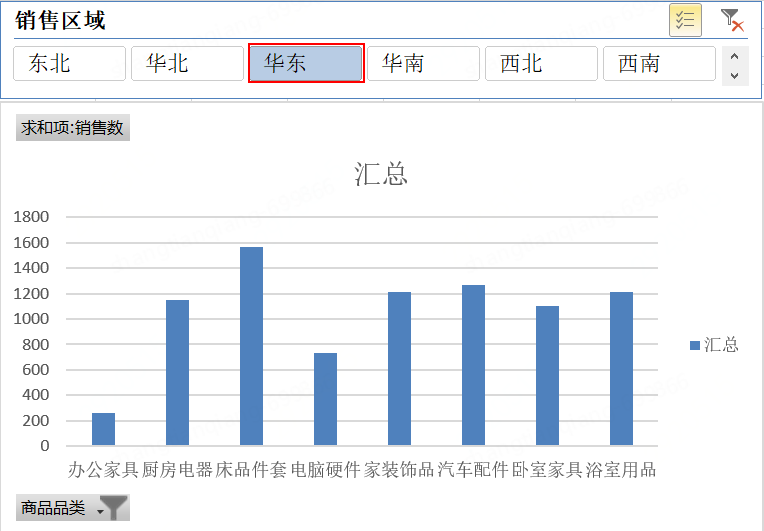Click the 汽车配件 category axis label
Viewport: 764px width, 531px height.
473,470
